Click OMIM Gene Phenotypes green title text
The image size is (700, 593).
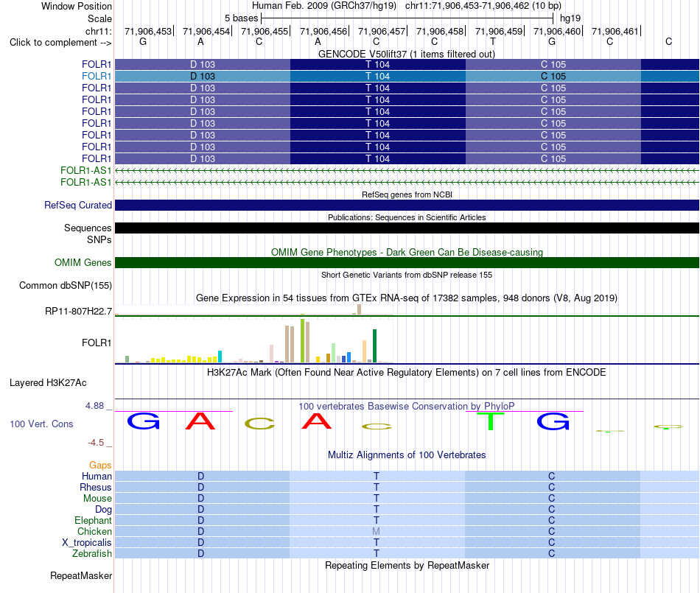(x=407, y=252)
